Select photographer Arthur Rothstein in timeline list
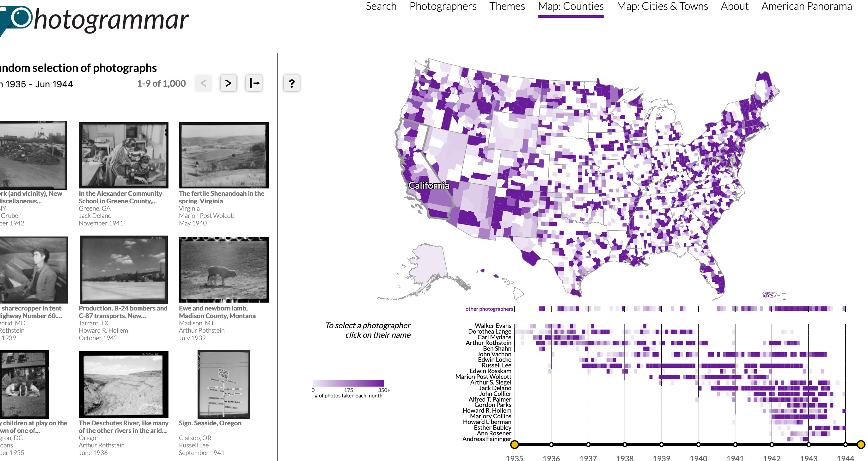The height and width of the screenshot is (461, 868). pyautogui.click(x=488, y=343)
